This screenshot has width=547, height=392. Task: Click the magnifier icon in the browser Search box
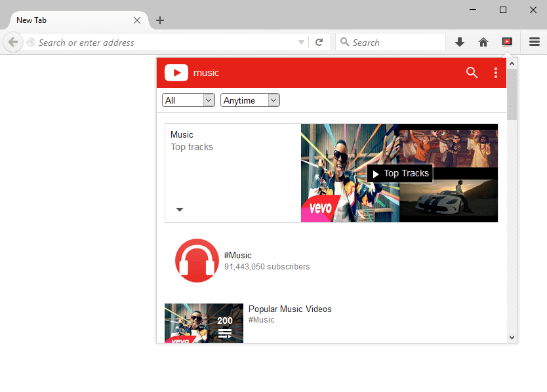345,42
